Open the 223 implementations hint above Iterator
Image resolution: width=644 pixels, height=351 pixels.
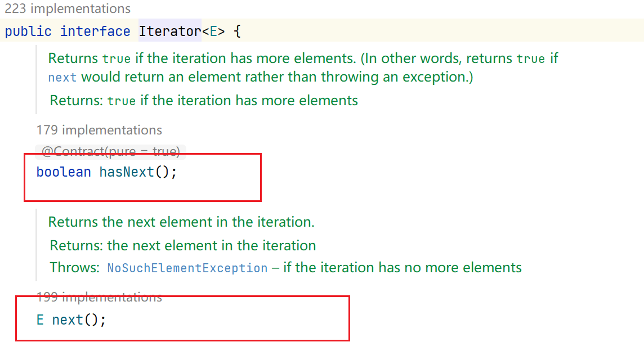(68, 9)
